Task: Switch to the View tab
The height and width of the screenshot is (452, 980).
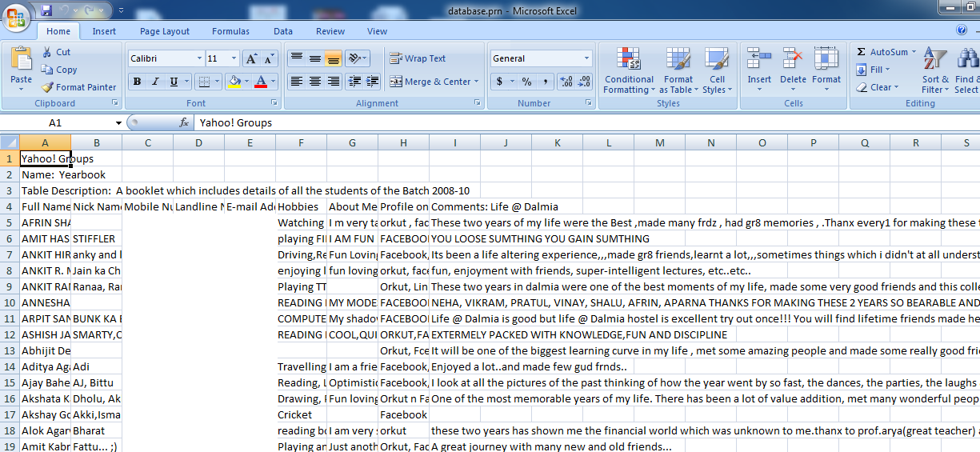Action: [x=377, y=31]
